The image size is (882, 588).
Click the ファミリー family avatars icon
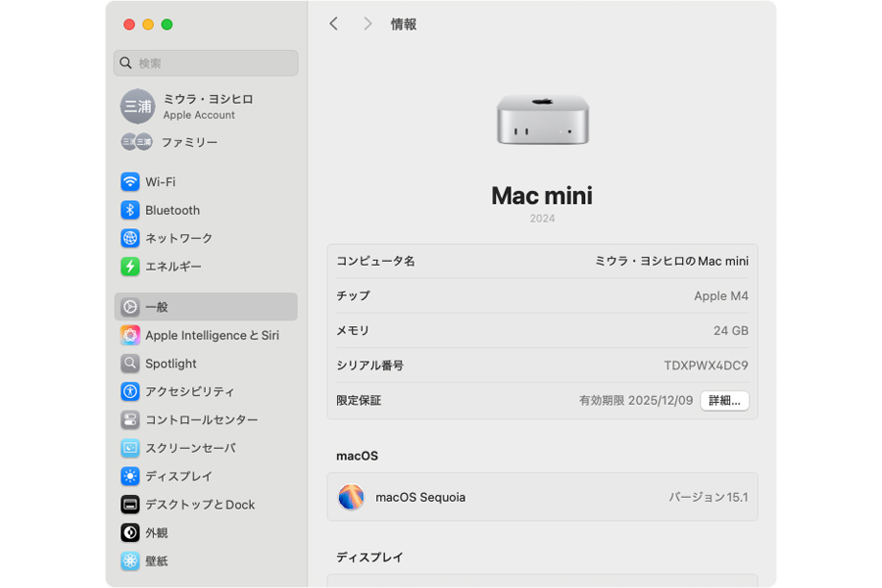point(136,142)
